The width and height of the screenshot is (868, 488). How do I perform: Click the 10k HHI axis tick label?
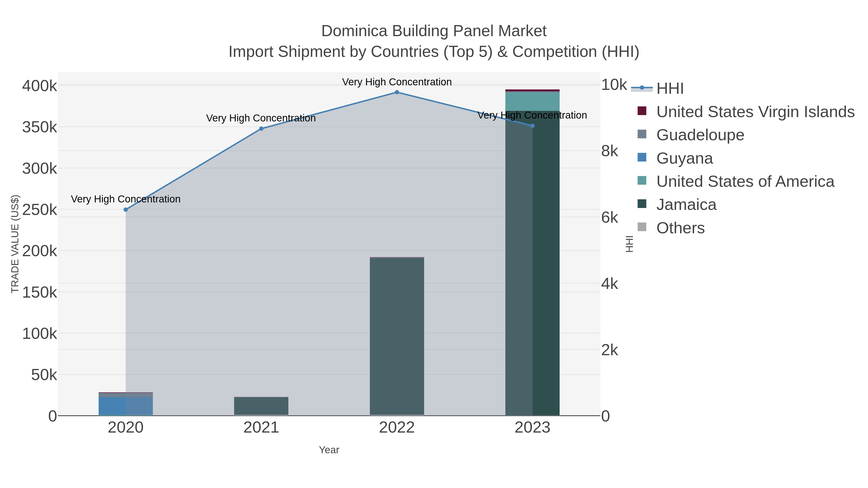pyautogui.click(x=614, y=85)
